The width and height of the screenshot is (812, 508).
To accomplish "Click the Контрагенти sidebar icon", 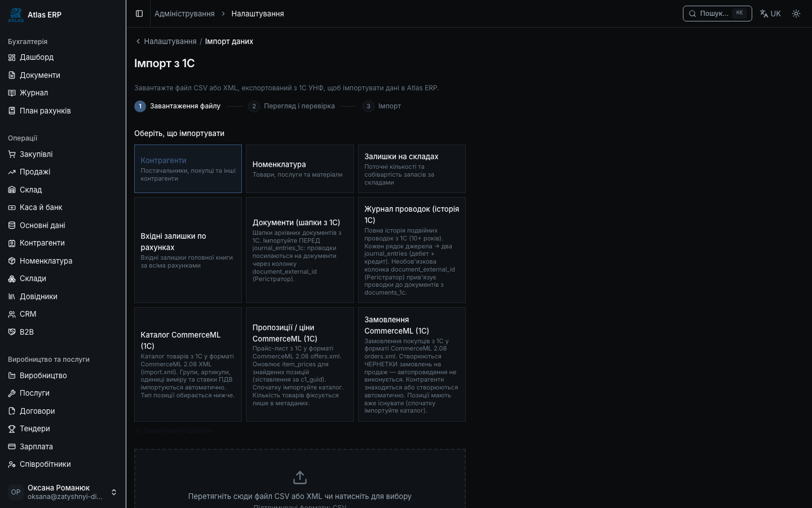I will pyautogui.click(x=12, y=243).
